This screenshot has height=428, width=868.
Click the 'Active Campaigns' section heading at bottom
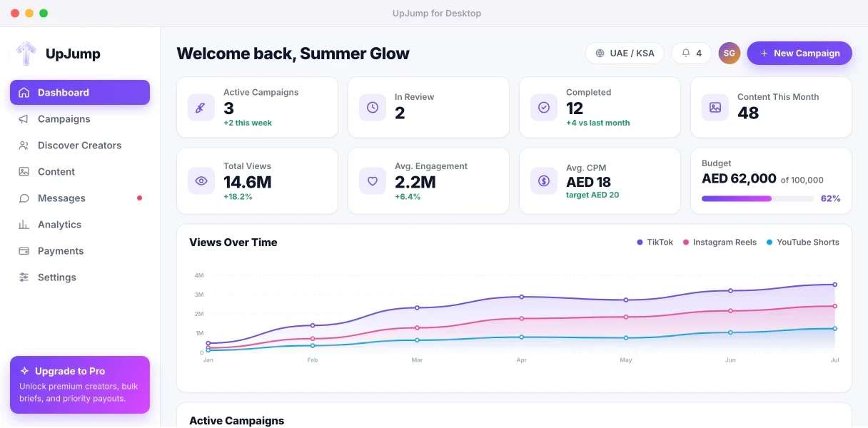click(236, 421)
